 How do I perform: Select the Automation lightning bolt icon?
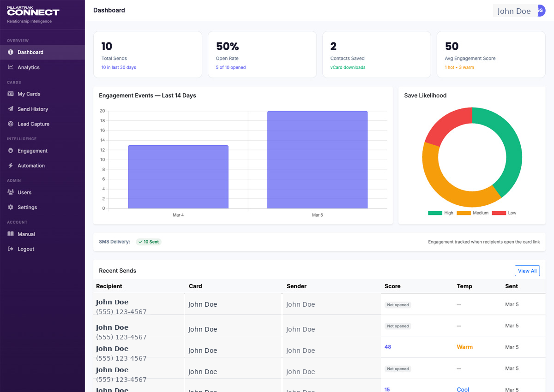(11, 165)
